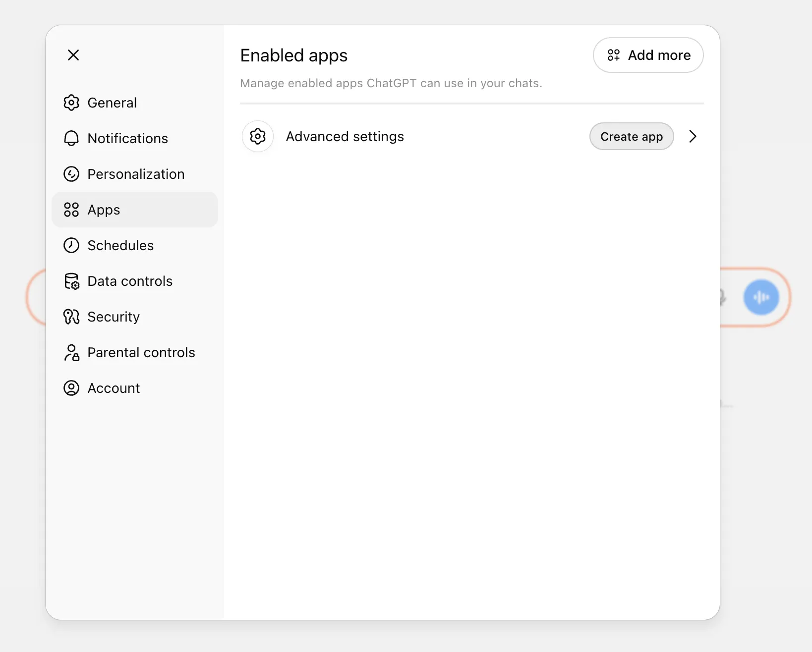812x652 pixels.
Task: Select the General settings gear icon
Action: 71,103
